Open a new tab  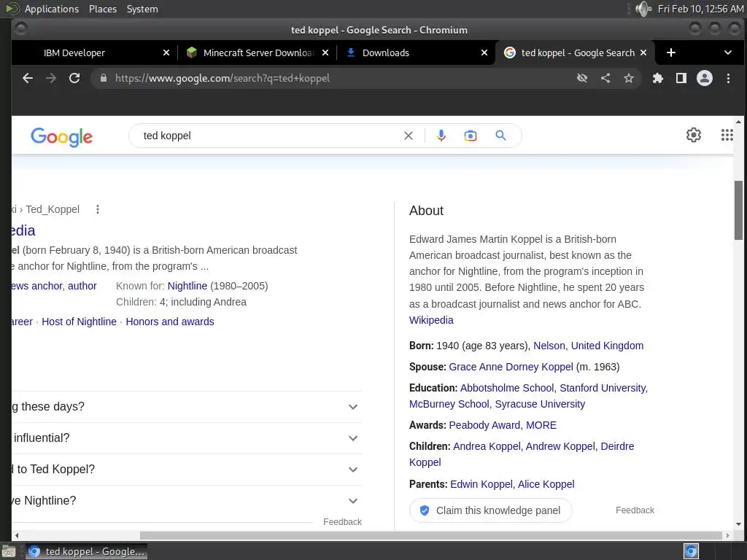click(671, 52)
